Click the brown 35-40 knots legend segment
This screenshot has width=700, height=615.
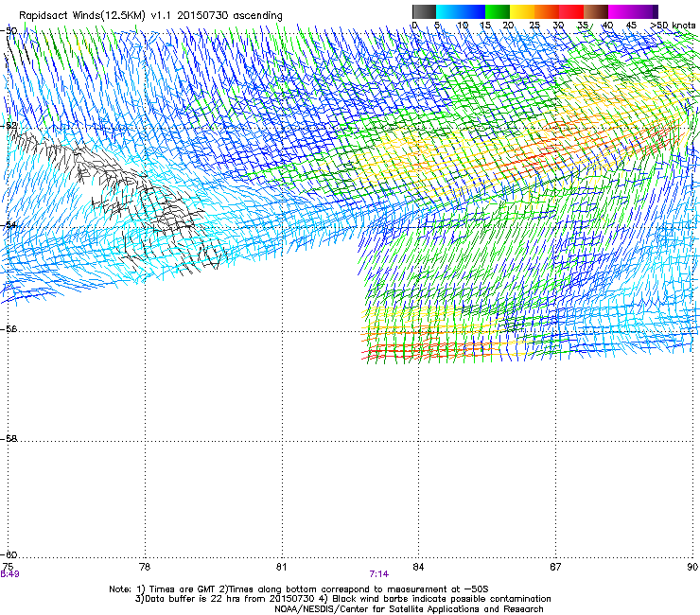[x=596, y=11]
